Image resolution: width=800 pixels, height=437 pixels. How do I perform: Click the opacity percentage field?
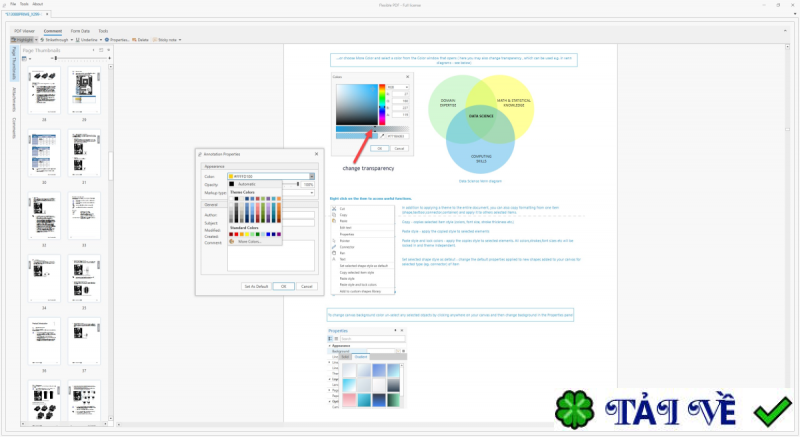coord(308,184)
